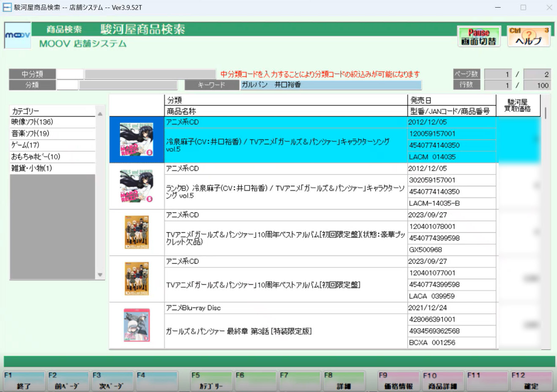Click the F2 前ページ function key
Screen dimensions: 557x392
pos(68,381)
